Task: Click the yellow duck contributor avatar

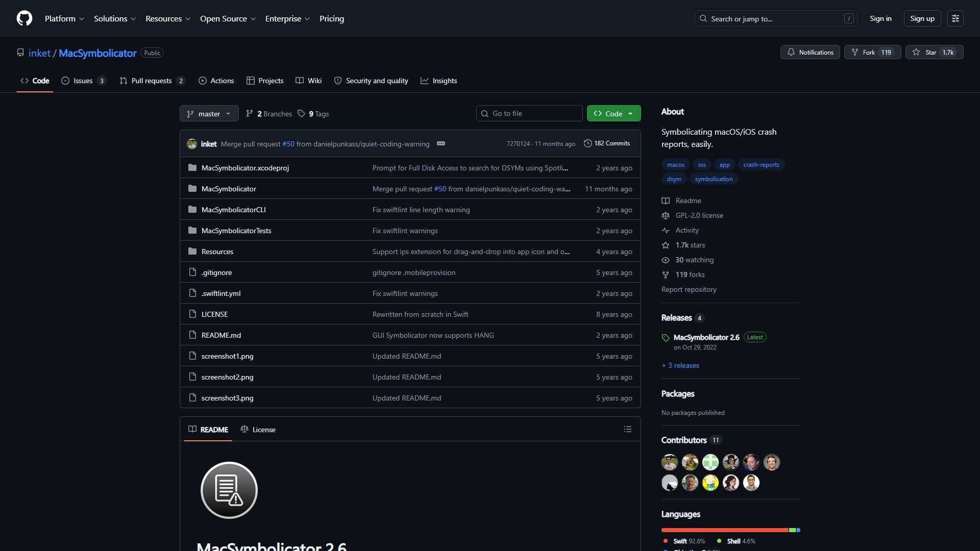Action: point(710,483)
